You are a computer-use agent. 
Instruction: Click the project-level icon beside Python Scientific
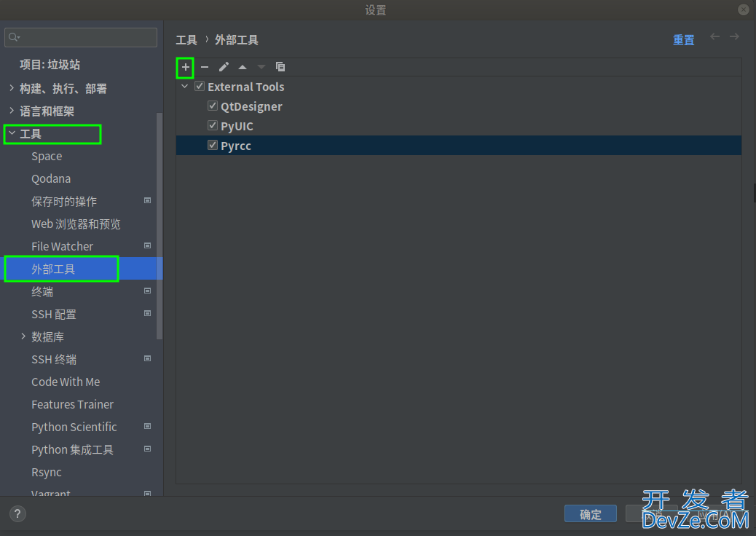(x=148, y=427)
